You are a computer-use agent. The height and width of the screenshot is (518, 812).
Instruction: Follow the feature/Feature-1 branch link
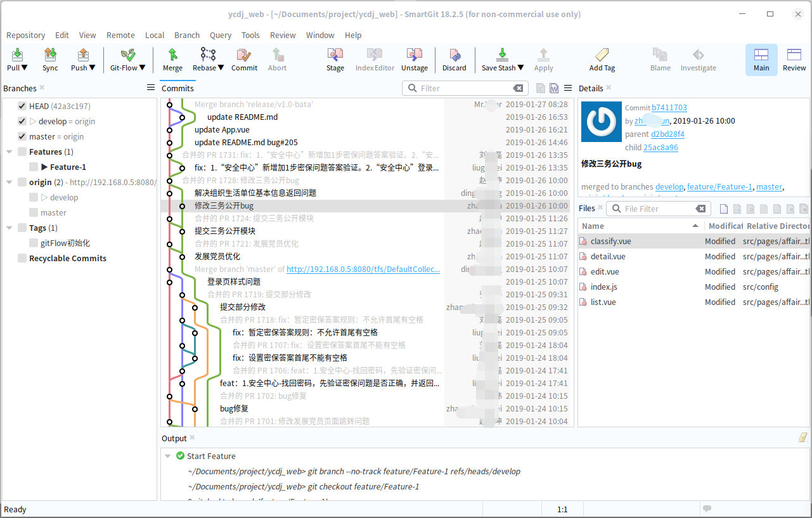coord(719,186)
